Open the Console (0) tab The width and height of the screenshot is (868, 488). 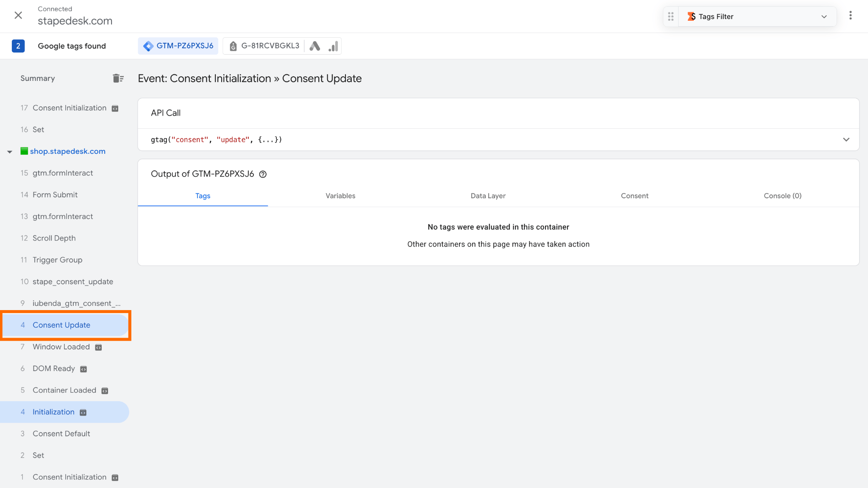pyautogui.click(x=782, y=196)
